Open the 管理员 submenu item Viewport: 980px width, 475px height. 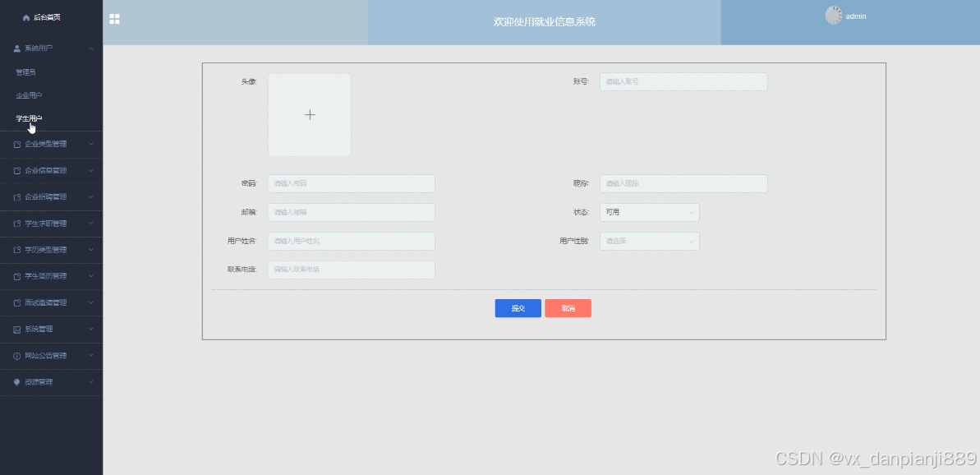tap(25, 72)
